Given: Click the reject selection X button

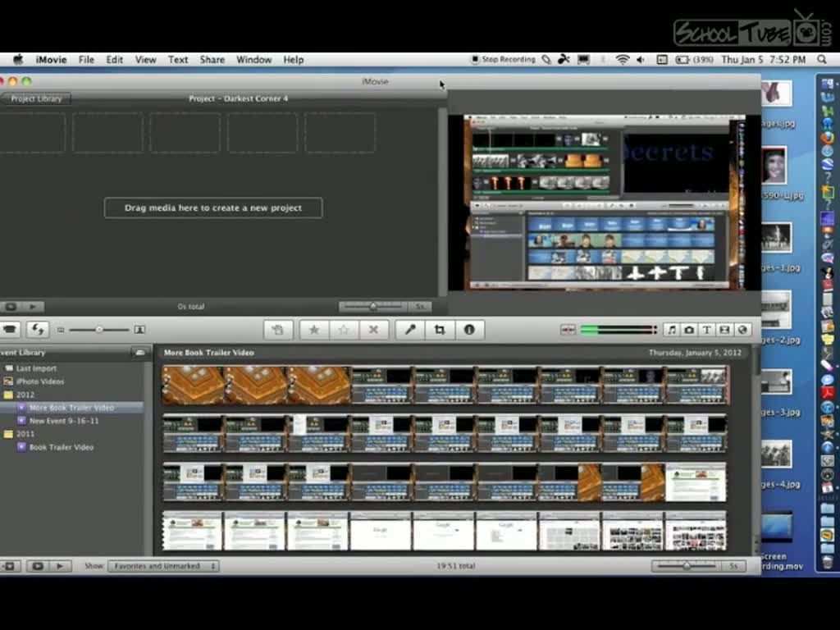Looking at the screenshot, I should tap(373, 330).
